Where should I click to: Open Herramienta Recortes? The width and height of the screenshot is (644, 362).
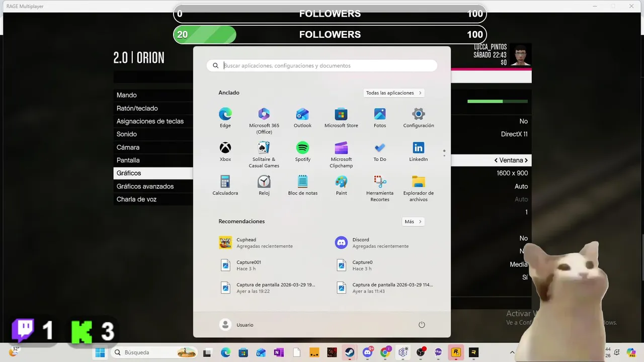coord(380,188)
